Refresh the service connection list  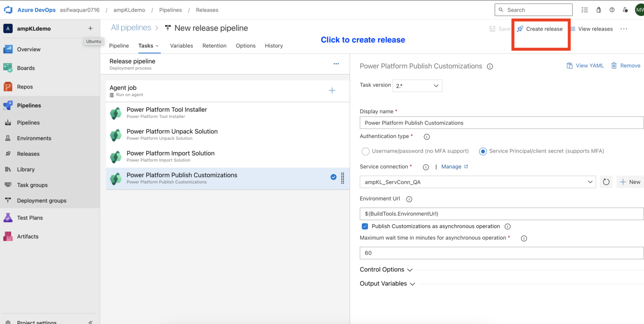click(x=606, y=182)
